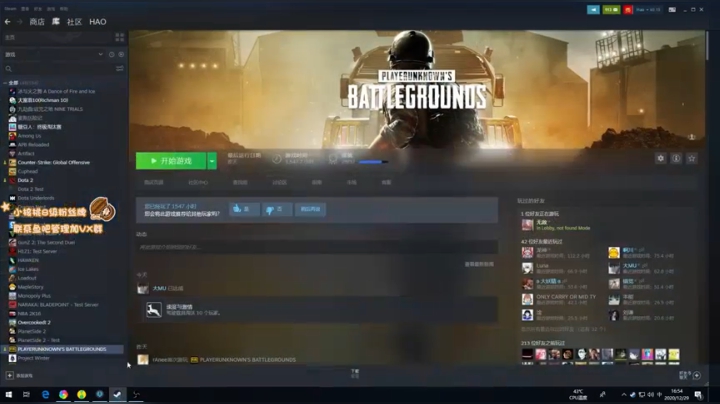Select Ice Lakes in library
Viewport: 720px width, 404px height.
pyautogui.click(x=28, y=269)
